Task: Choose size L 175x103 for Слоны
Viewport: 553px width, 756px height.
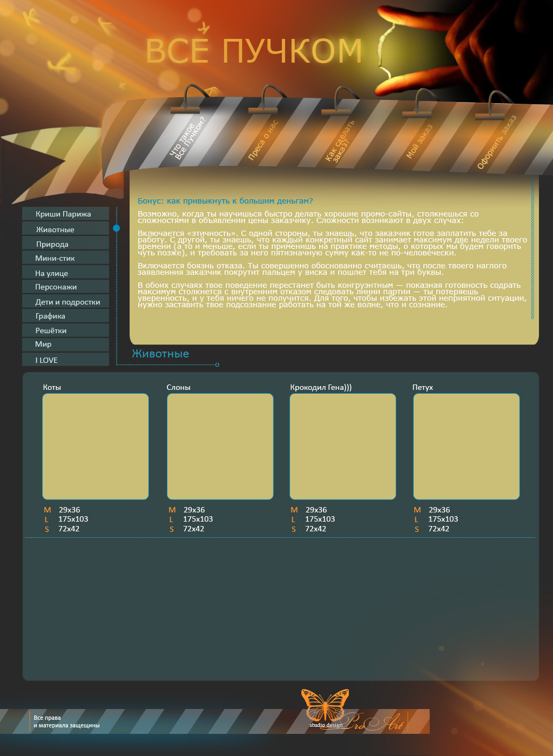Action: [x=191, y=519]
